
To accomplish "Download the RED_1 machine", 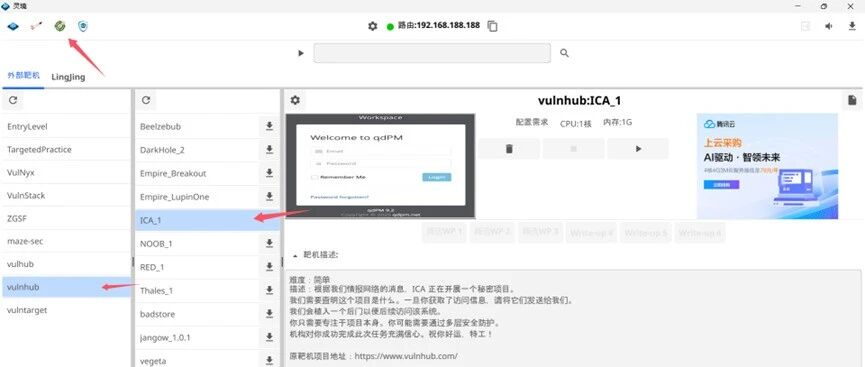I will (269, 267).
